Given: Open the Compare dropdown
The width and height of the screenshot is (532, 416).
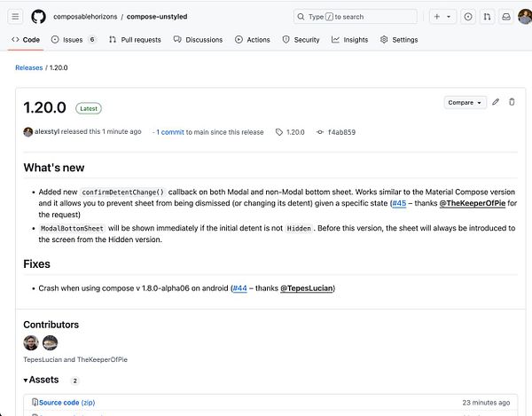Looking at the screenshot, I should coord(465,103).
